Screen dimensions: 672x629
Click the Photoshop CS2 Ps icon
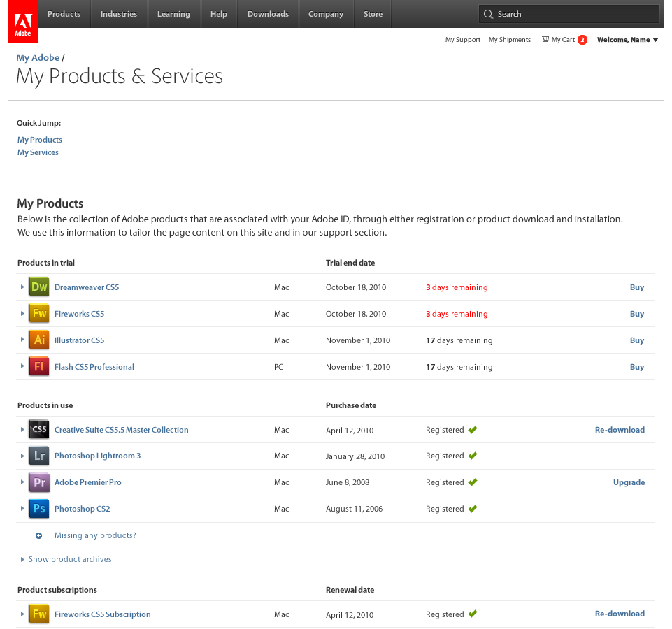[x=39, y=509]
